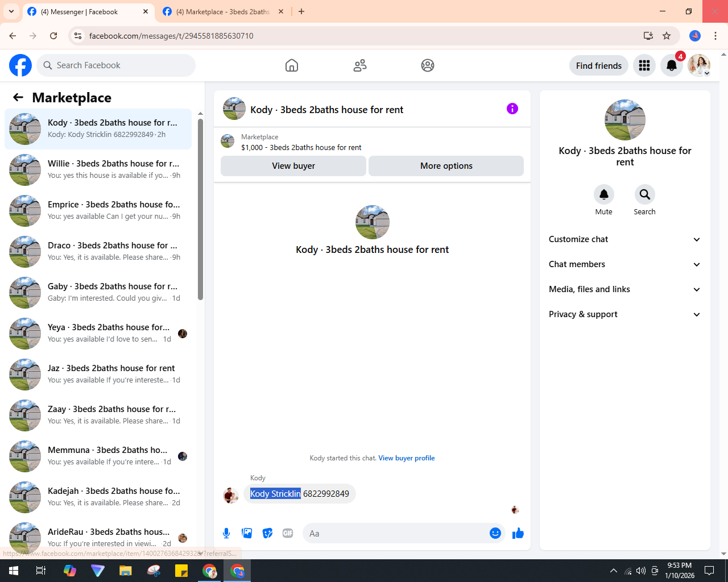Open File Explorer from taskbar

coord(126,571)
